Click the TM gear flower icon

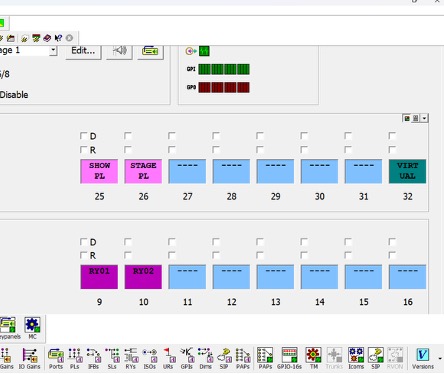tap(313, 358)
